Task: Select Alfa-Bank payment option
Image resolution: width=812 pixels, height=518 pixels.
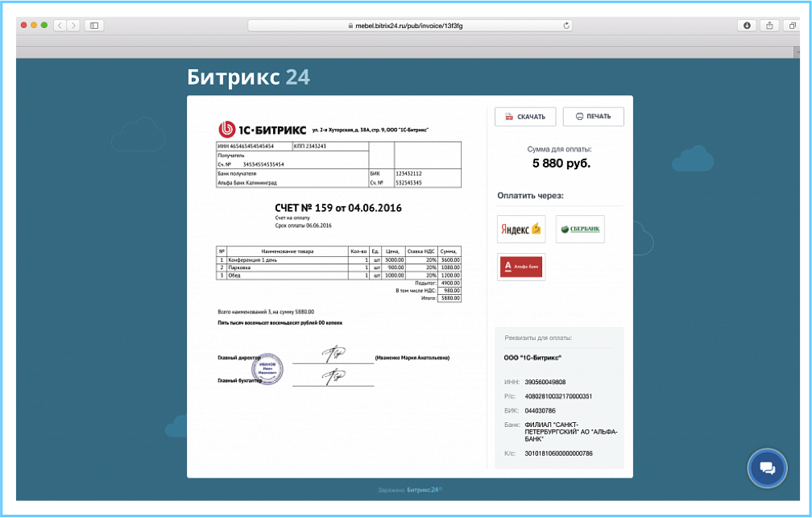Action: [x=521, y=267]
